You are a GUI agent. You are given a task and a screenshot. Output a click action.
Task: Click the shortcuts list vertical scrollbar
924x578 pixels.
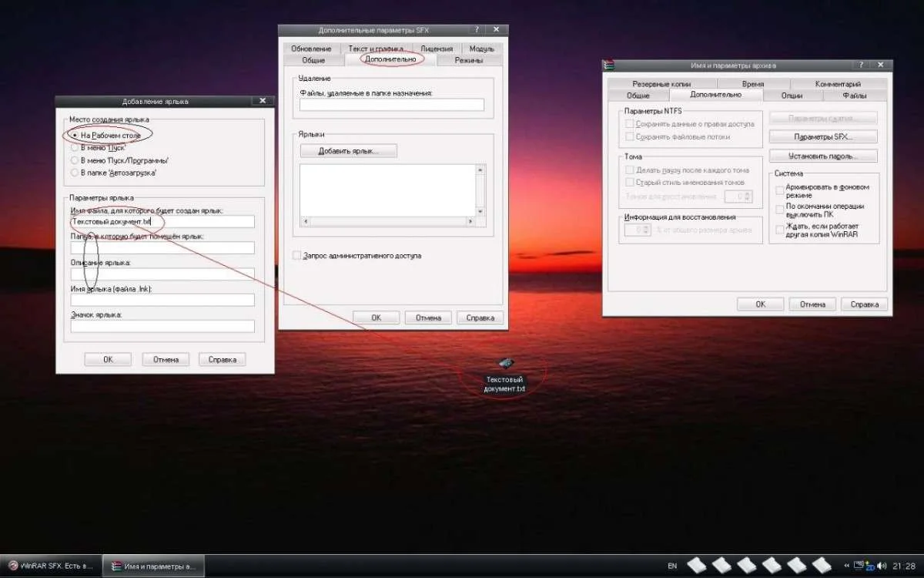[x=480, y=190]
